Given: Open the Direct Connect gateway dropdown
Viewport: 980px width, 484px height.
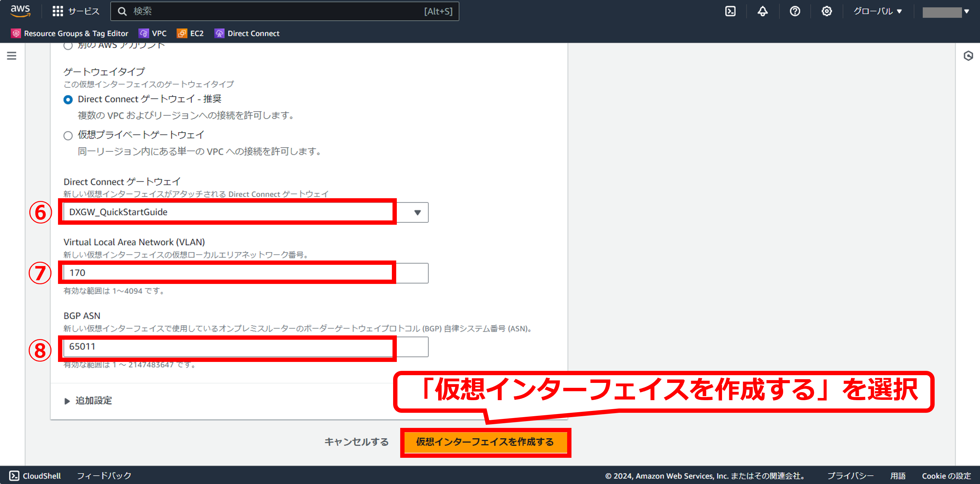Looking at the screenshot, I should pyautogui.click(x=245, y=212).
